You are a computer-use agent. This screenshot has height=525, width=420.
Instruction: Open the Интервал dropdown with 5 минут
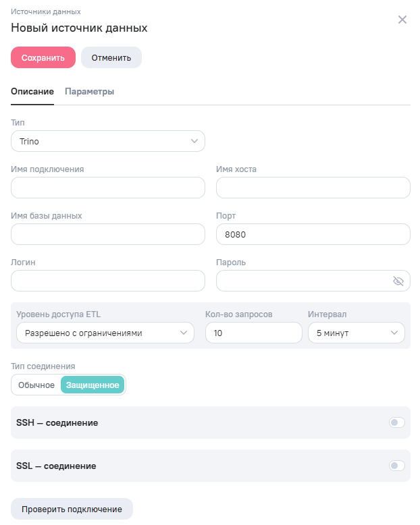(357, 333)
